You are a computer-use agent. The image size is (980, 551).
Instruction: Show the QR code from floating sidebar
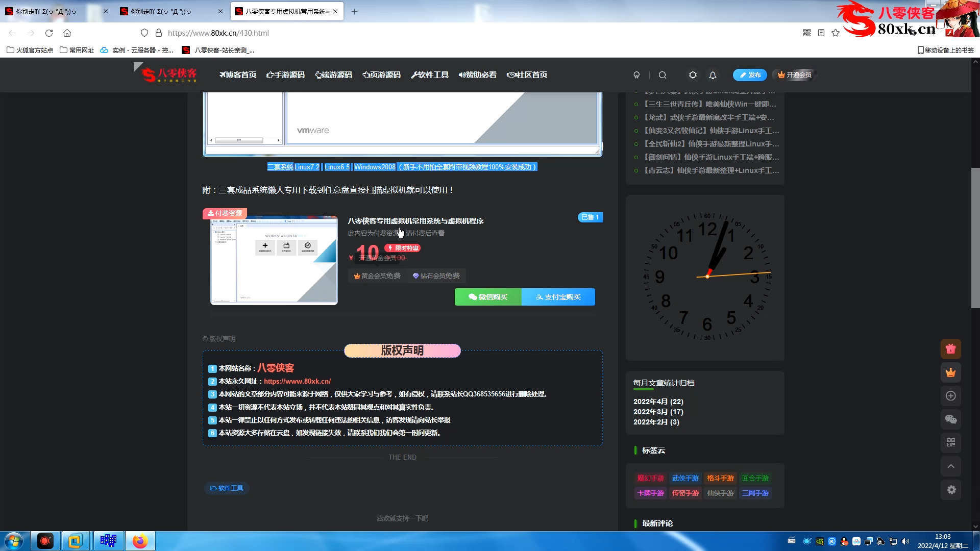(x=950, y=443)
